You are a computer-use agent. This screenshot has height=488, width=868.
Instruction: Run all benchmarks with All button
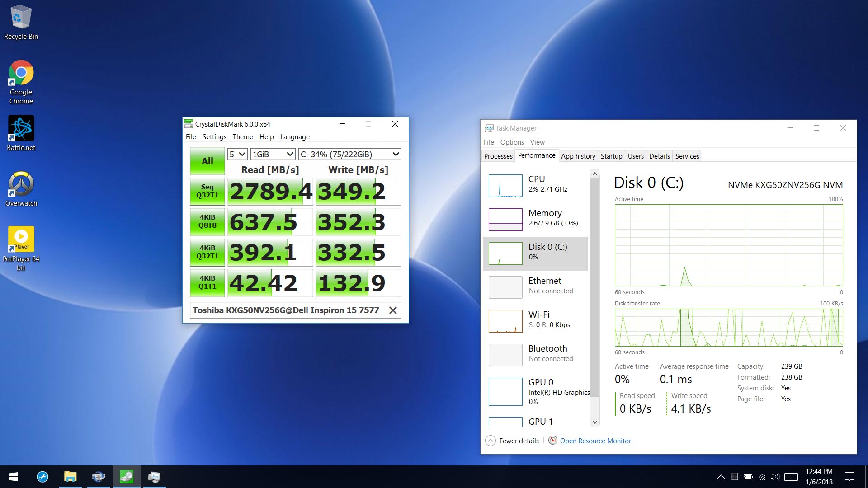[x=207, y=161]
